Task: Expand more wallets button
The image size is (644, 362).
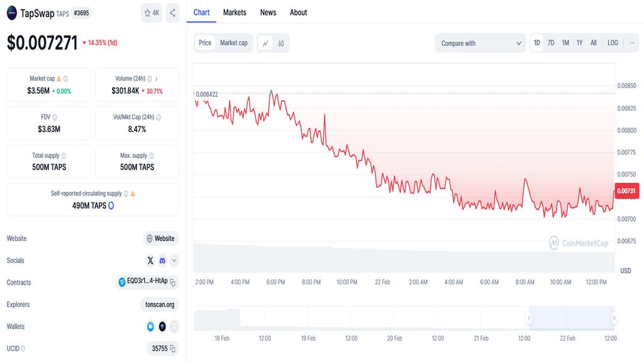Action: click(174, 327)
